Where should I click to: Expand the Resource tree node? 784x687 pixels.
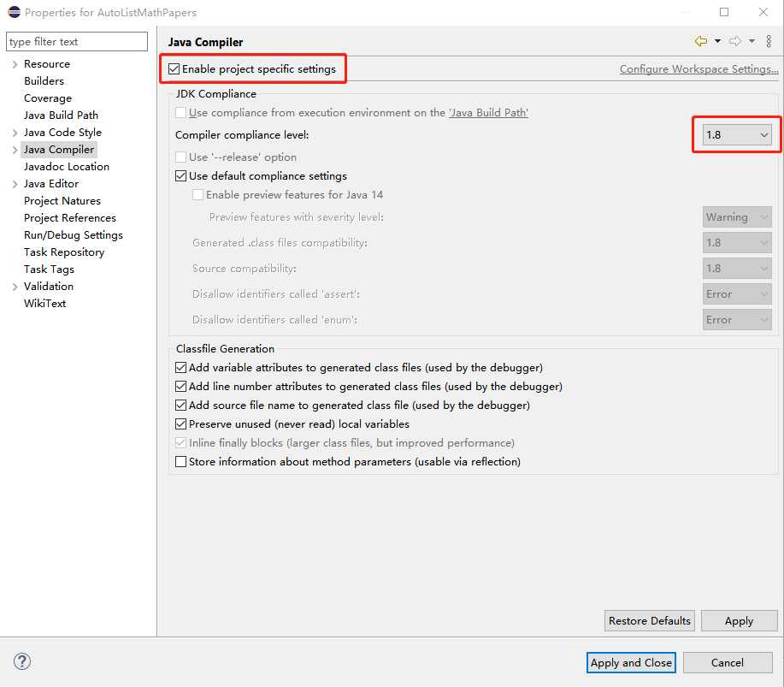pyautogui.click(x=15, y=63)
